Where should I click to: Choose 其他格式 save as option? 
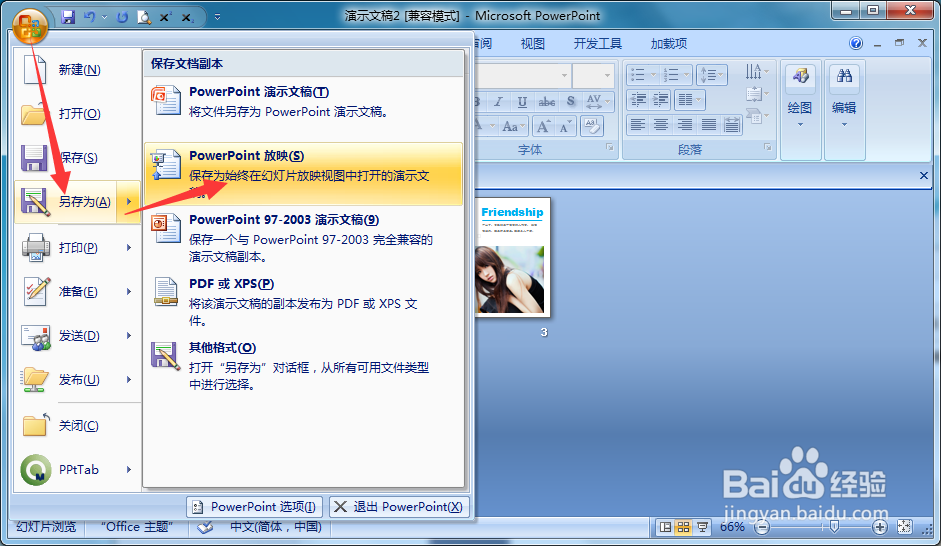303,367
